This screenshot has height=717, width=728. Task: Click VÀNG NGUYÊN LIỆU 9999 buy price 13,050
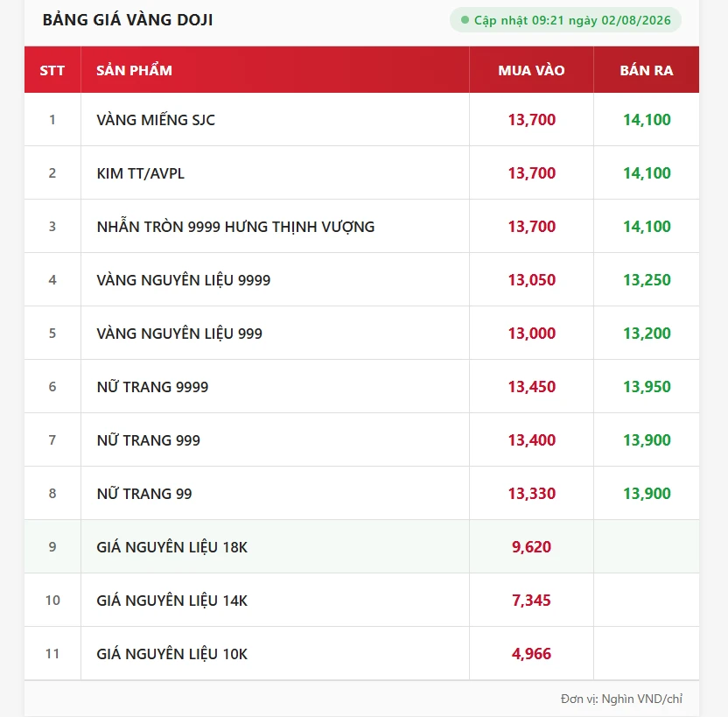[x=532, y=280]
